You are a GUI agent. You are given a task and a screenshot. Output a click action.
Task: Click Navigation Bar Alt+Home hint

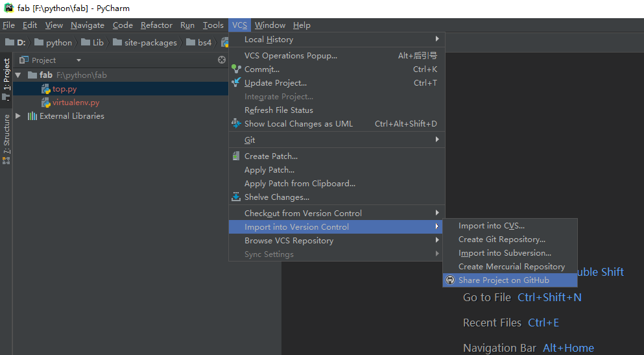pyautogui.click(x=529, y=348)
